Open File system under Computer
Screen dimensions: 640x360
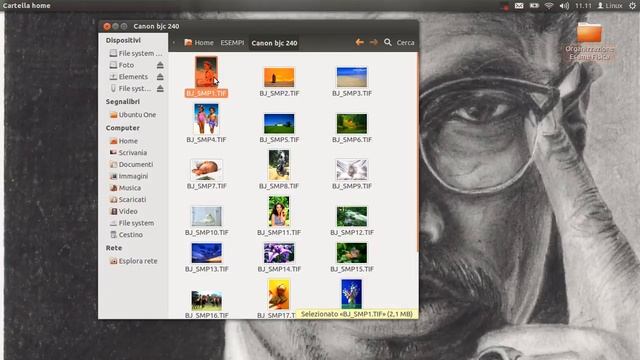coord(132,223)
